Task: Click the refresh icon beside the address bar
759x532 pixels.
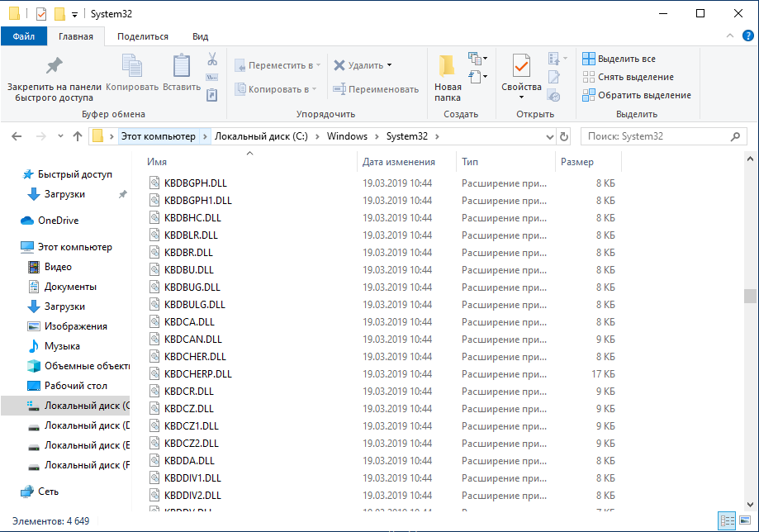Action: tap(564, 136)
